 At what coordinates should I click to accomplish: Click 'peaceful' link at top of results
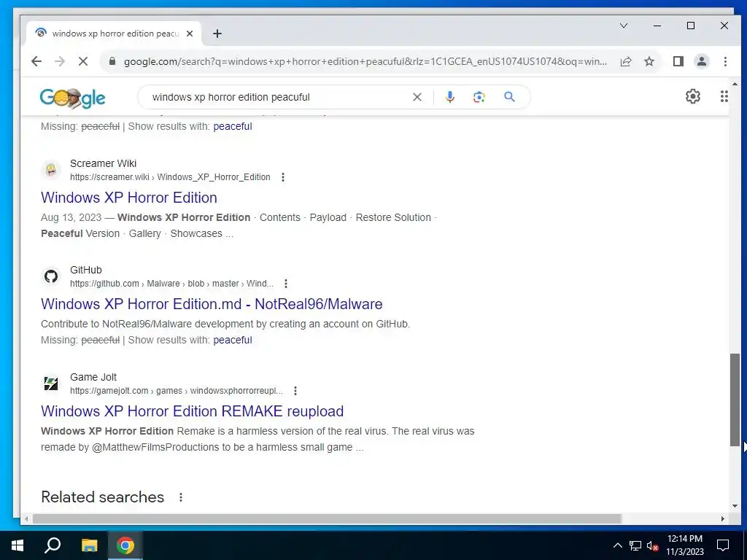[233, 126]
